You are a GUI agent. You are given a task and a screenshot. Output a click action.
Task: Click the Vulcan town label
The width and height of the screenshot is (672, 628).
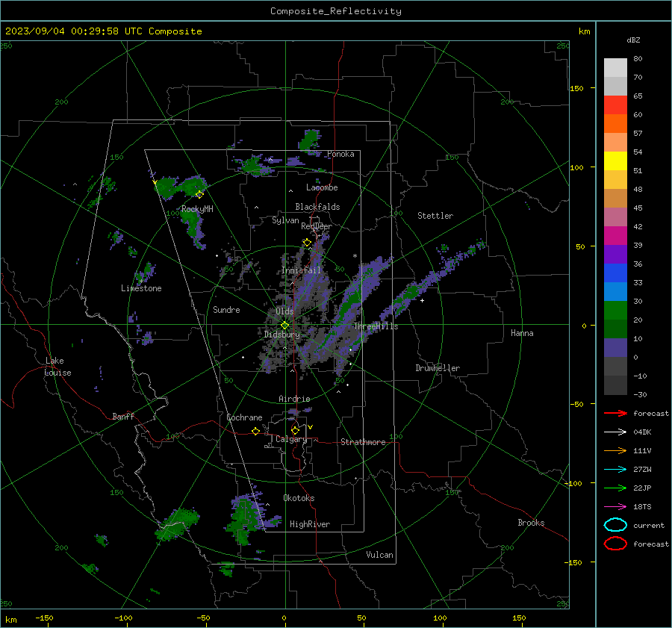point(379,555)
